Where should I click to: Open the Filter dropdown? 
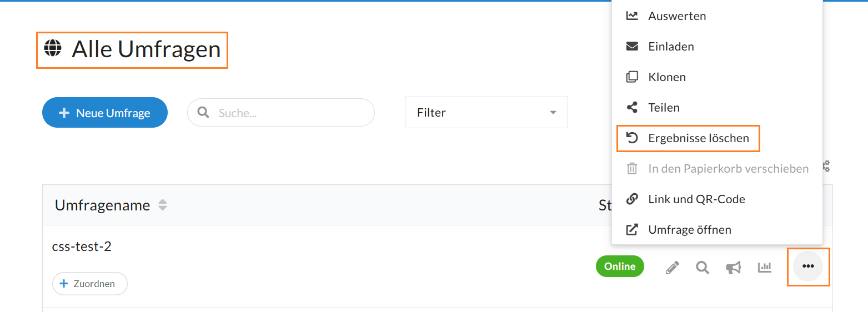click(x=486, y=113)
